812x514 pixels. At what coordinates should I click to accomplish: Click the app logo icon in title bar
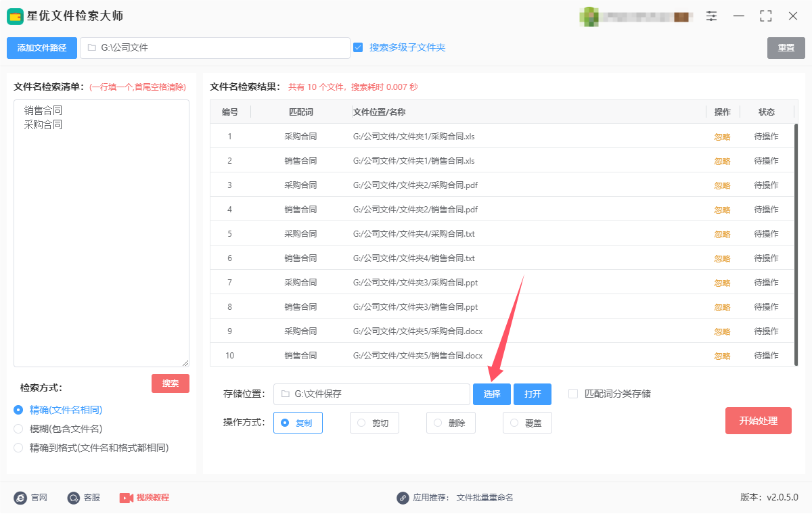(x=15, y=16)
